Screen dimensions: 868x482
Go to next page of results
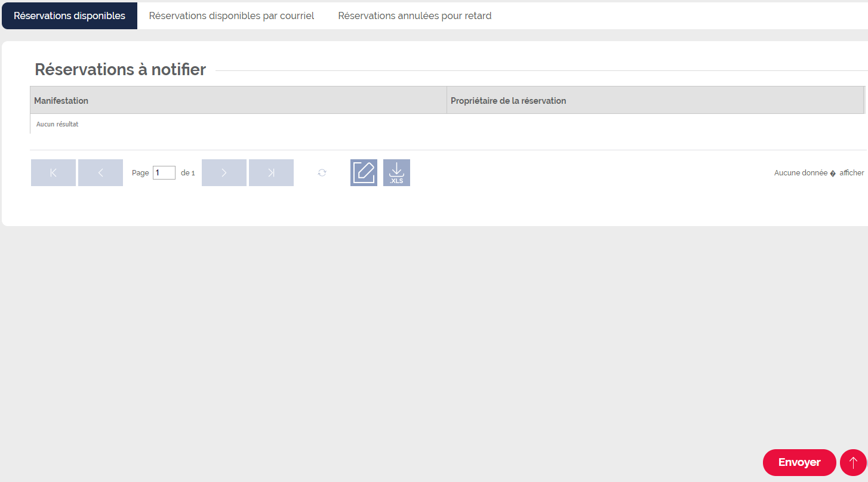pos(224,172)
